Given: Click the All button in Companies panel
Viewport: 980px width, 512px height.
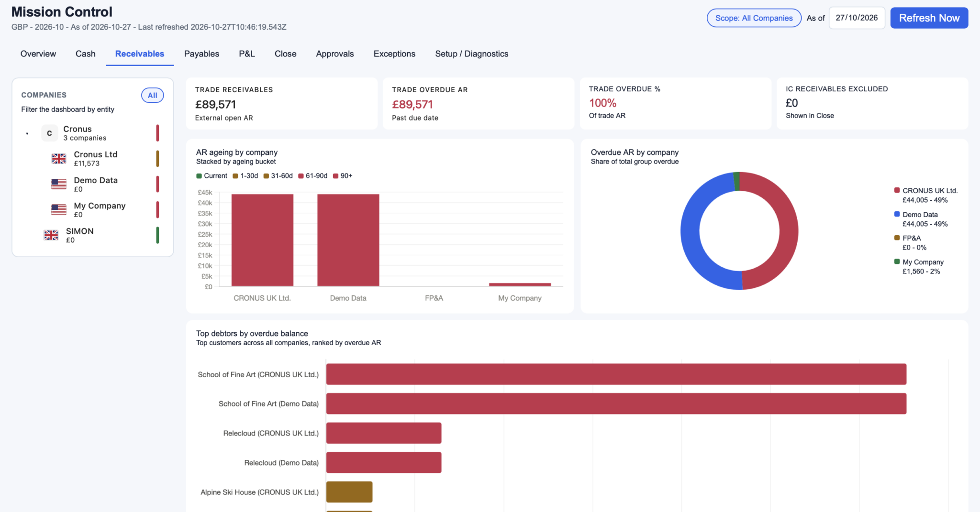Looking at the screenshot, I should 153,95.
